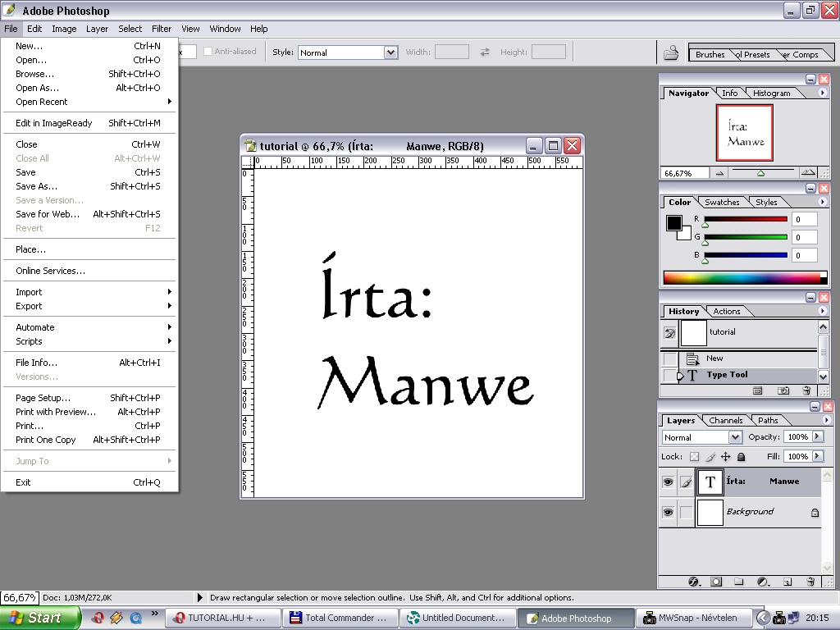Add a layer style effect

pos(694,582)
